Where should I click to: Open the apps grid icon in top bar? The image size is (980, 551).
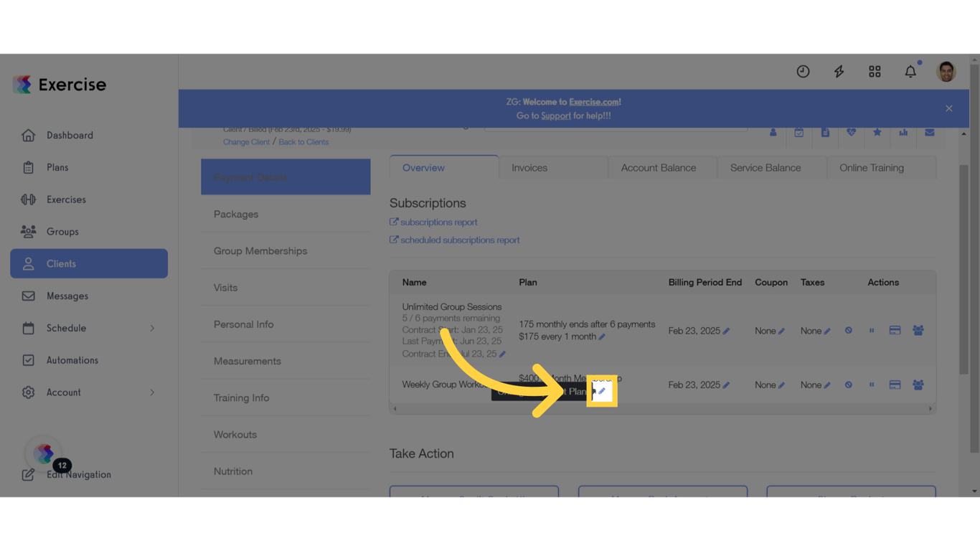875,71
